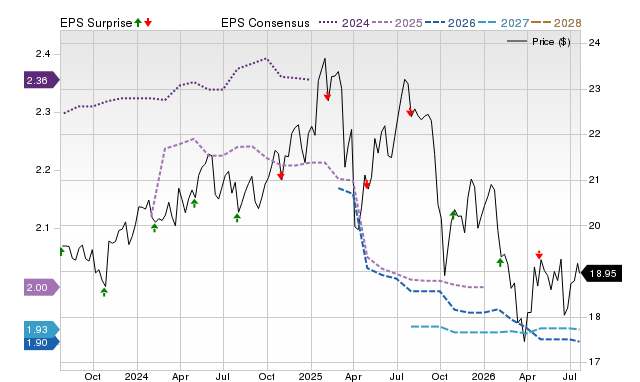640x382 pixels.
Task: Select the 17 price axis label
Action: pos(594,362)
